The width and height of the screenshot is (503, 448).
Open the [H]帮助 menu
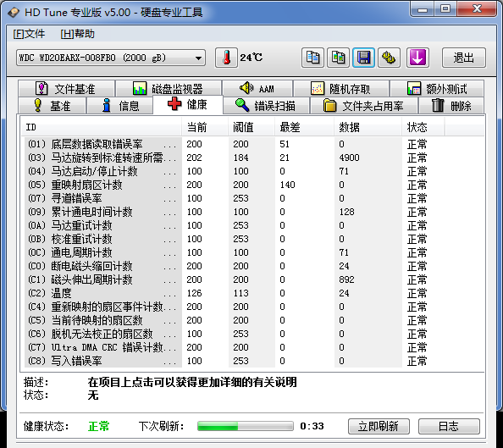click(77, 34)
